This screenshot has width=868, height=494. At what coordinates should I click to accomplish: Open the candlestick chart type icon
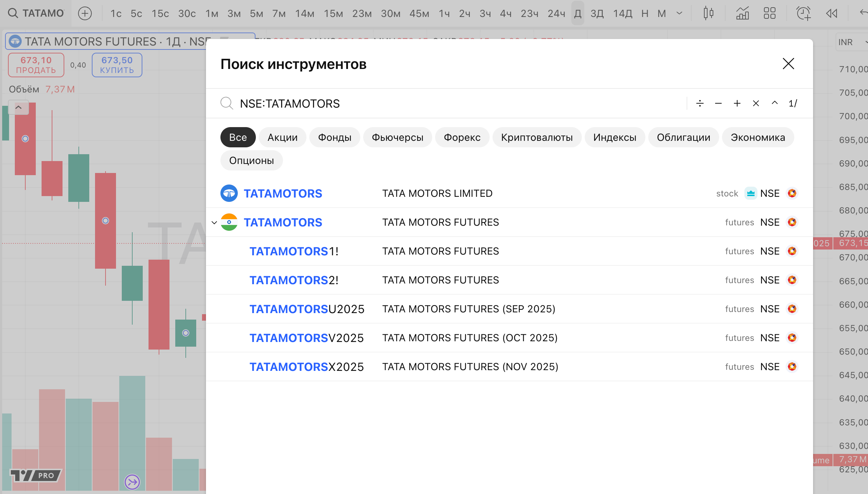[708, 14]
